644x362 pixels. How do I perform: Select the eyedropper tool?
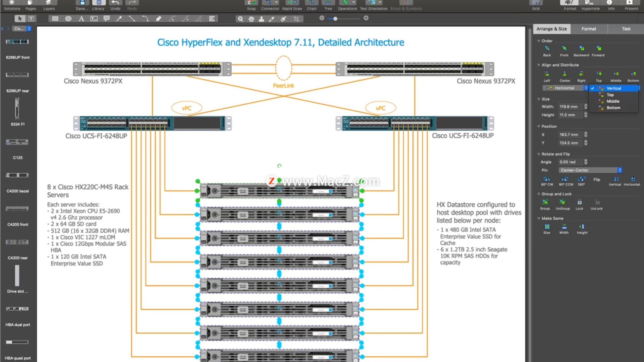[x=272, y=19]
